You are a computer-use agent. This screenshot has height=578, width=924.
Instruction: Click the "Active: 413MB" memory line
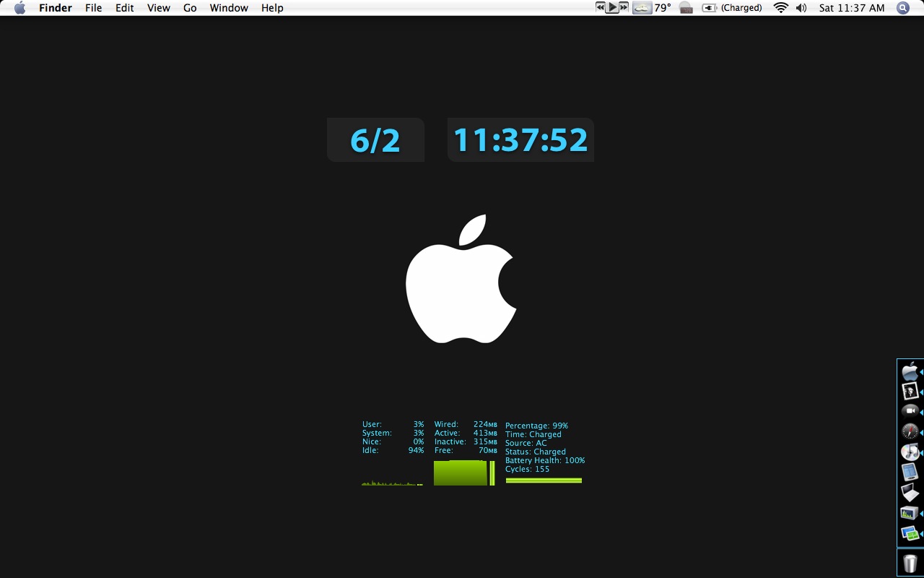[x=466, y=433]
